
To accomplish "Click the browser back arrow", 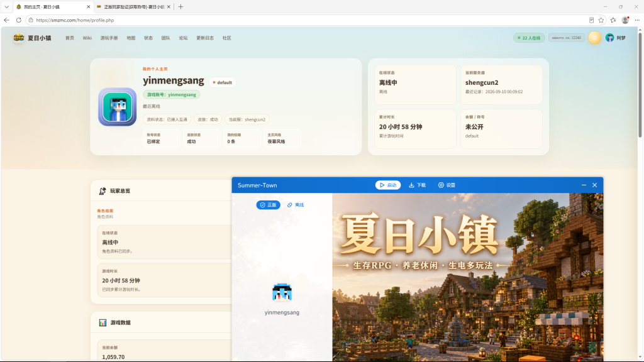I will pos(6,20).
